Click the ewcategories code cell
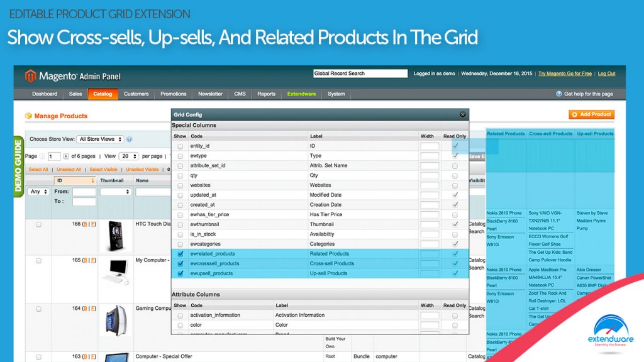644x362 pixels. point(206,244)
